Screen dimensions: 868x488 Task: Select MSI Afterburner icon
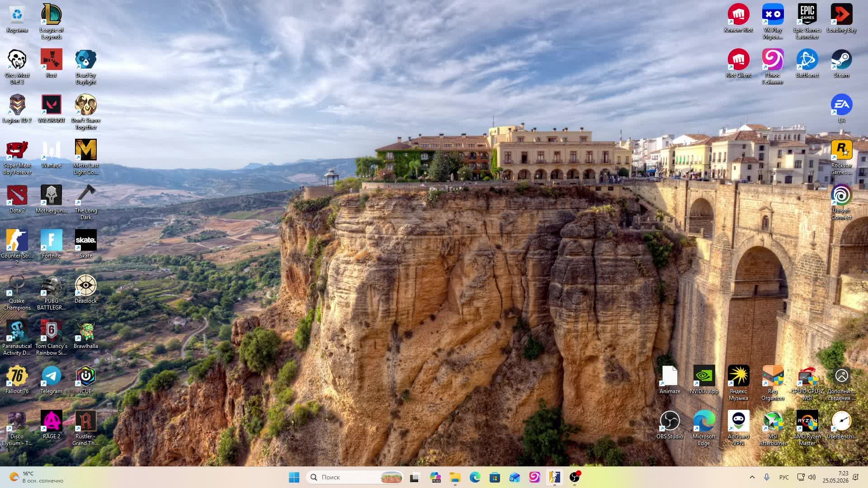[x=773, y=428]
